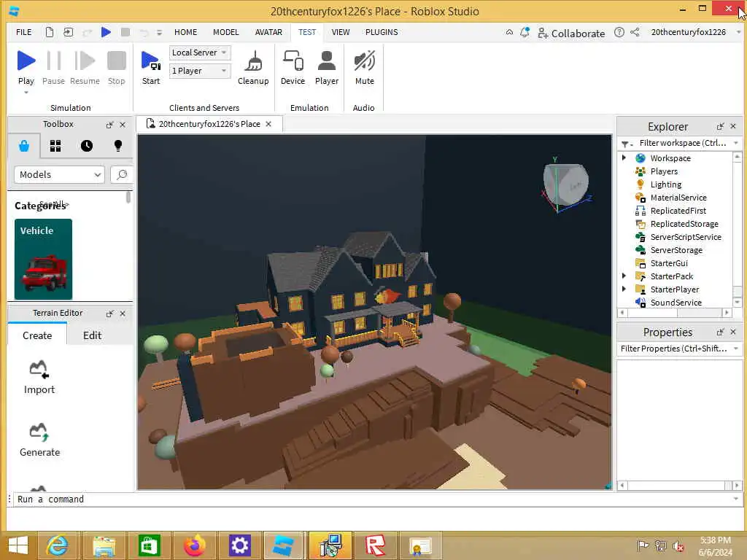This screenshot has width=747, height=560.
Task: Click the Filter Properties input field
Action: [x=679, y=349]
